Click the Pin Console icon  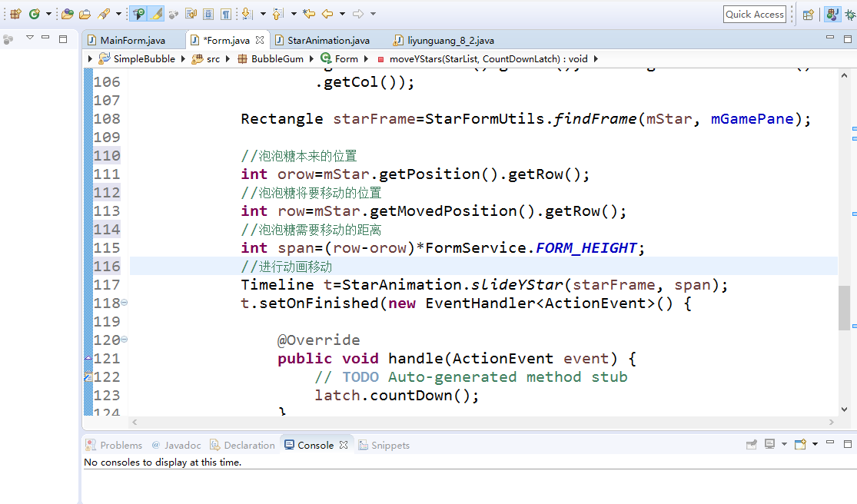pos(752,445)
